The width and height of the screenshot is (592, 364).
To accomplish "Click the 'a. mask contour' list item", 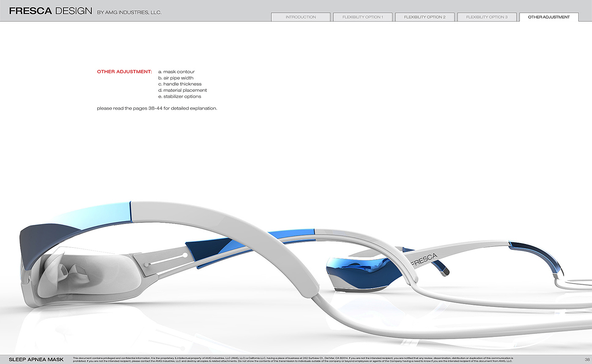I will pos(176,72).
